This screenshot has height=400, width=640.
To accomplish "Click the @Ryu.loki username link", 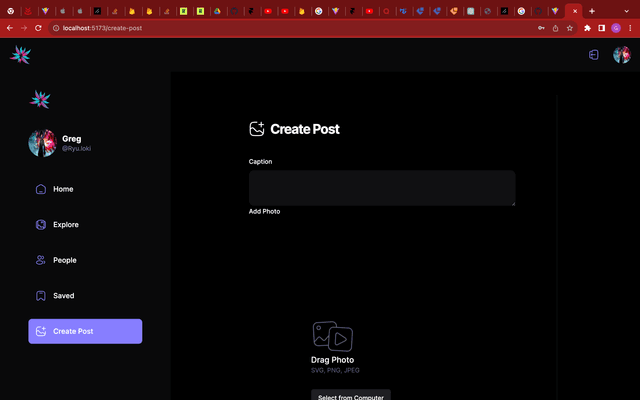I will (76, 148).
